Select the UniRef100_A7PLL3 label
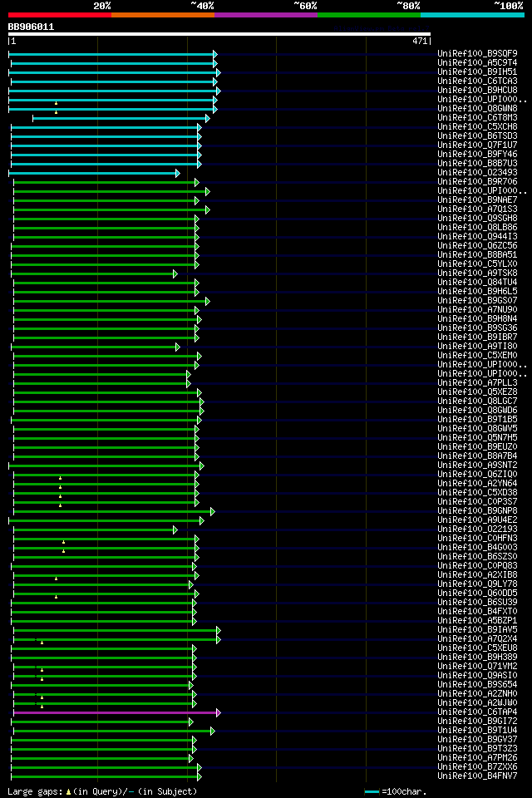Screen dimensions: 532x798 [x=477, y=383]
